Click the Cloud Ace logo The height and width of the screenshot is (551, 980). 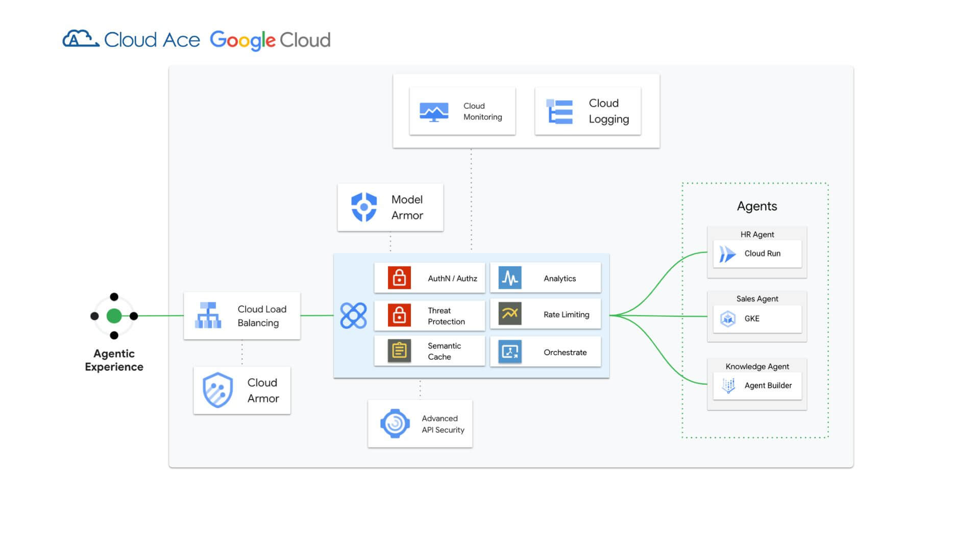131,39
